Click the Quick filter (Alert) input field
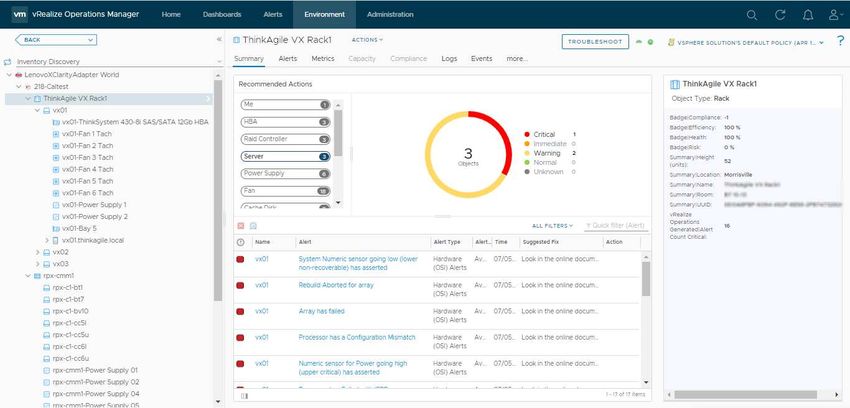This screenshot has width=850, height=408. pyautogui.click(x=616, y=226)
